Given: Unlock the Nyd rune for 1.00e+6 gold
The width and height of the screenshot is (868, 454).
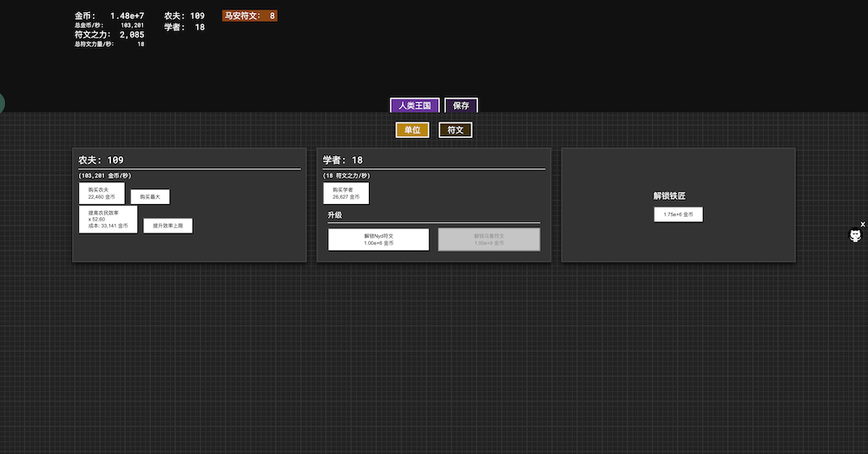Looking at the screenshot, I should [x=378, y=240].
